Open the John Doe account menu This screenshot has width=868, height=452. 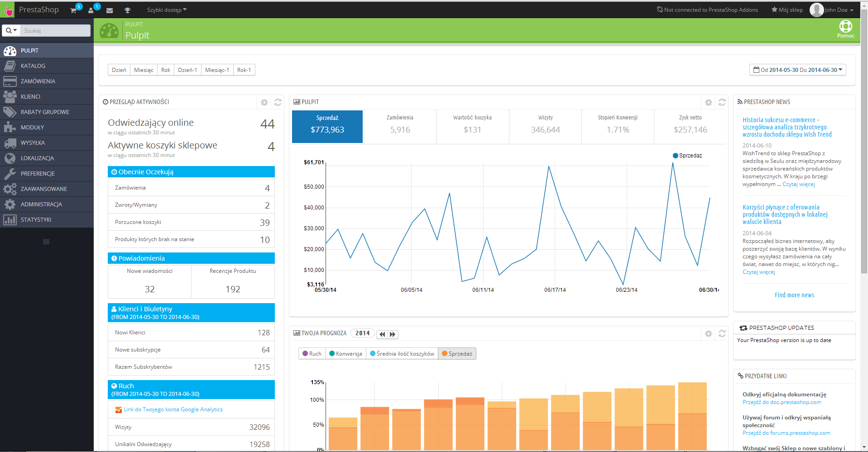pyautogui.click(x=832, y=10)
